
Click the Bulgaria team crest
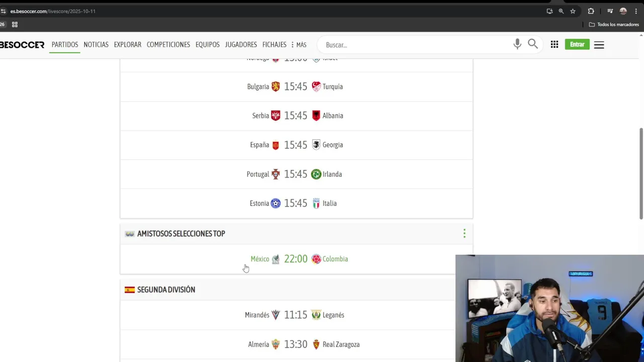click(276, 86)
